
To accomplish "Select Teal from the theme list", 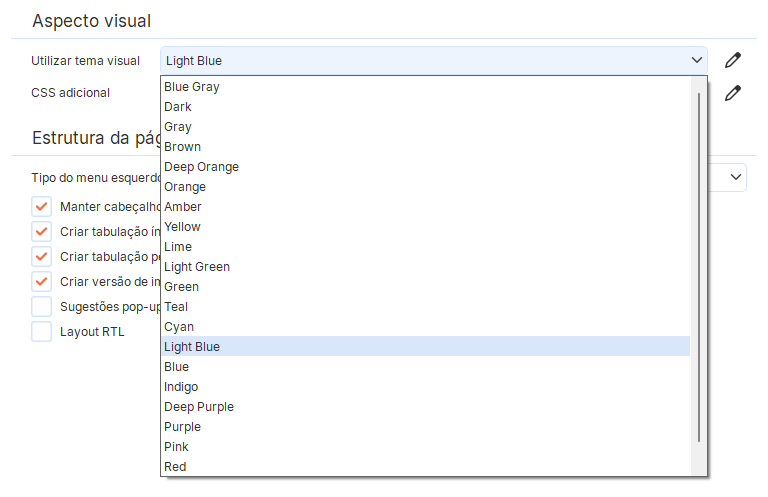I will point(176,307).
